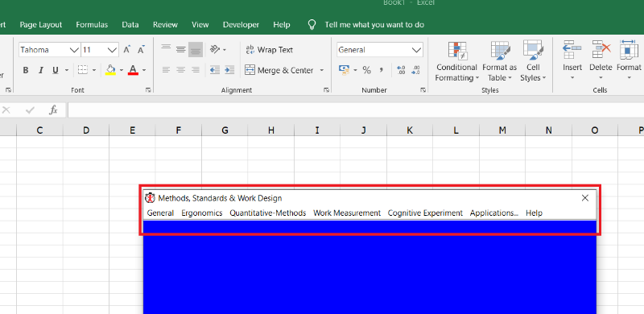
Task: Switch to Formulas tab
Action: [92, 25]
